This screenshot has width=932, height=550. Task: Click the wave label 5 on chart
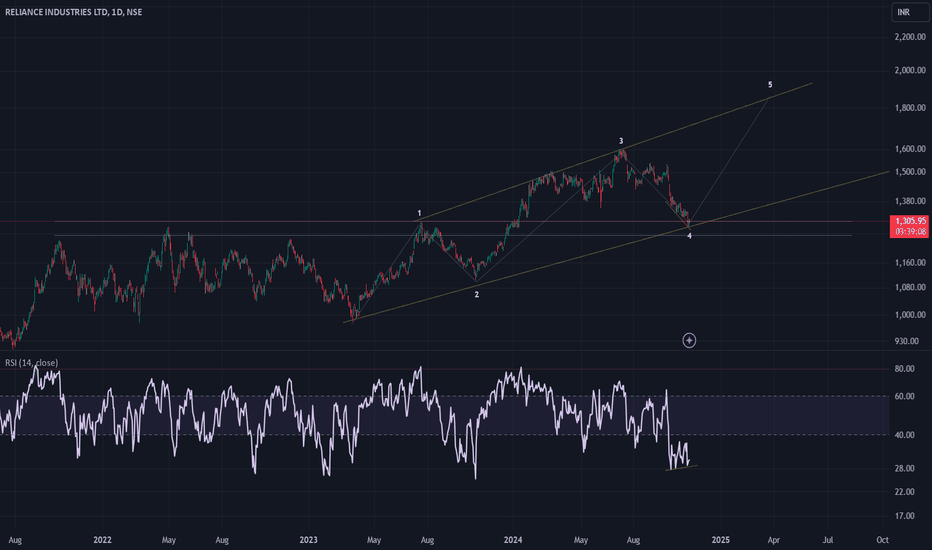pyautogui.click(x=770, y=84)
